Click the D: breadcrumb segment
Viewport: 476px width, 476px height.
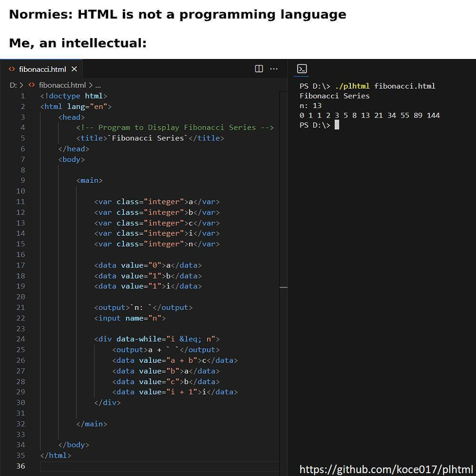(13, 85)
